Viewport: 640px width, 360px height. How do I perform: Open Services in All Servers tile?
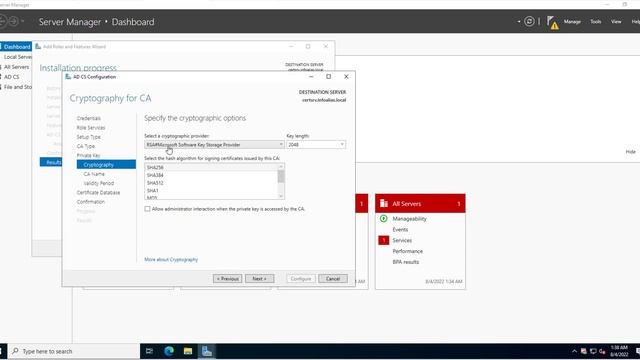pos(402,240)
